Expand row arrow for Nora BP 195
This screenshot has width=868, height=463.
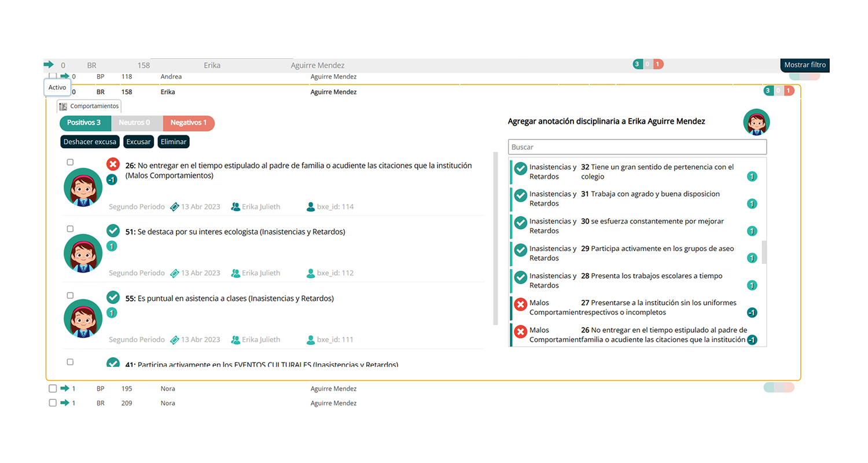click(x=65, y=388)
